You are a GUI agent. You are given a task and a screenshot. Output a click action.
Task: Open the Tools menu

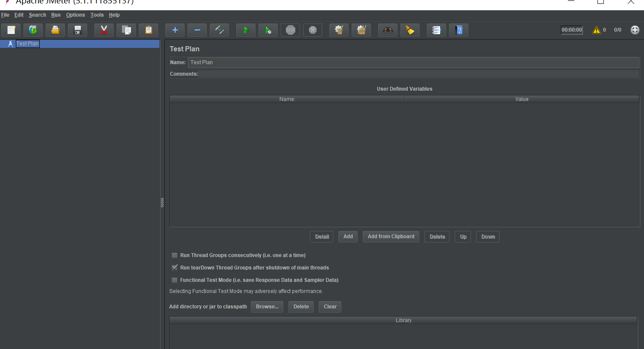[x=97, y=15]
